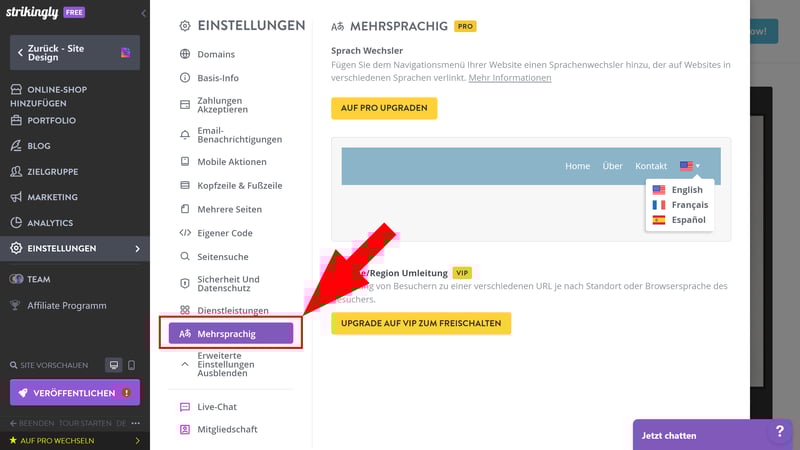This screenshot has width=800, height=450.
Task: Switch to desktop preview mode
Action: click(114, 365)
